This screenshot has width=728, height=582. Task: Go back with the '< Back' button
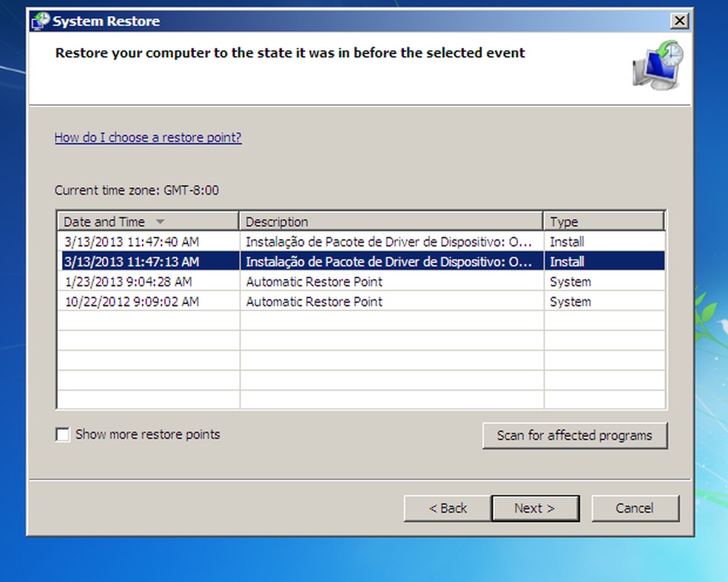[448, 508]
